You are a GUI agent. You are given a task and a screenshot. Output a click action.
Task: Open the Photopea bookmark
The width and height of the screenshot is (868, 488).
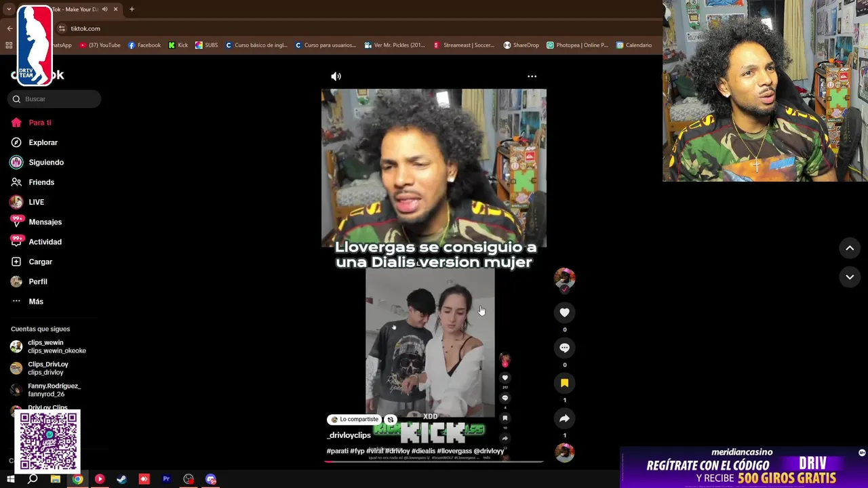(x=578, y=45)
